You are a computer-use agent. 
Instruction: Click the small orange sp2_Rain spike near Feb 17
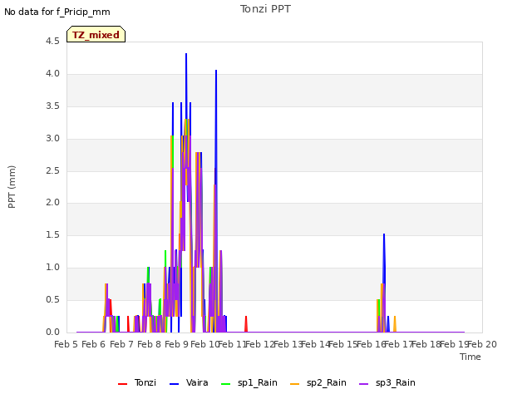click(395, 323)
